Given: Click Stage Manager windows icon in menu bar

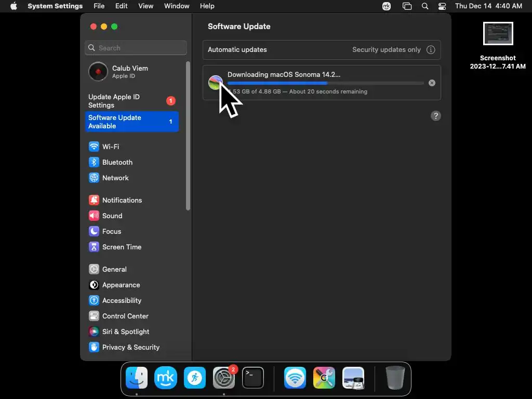Looking at the screenshot, I should point(407,6).
